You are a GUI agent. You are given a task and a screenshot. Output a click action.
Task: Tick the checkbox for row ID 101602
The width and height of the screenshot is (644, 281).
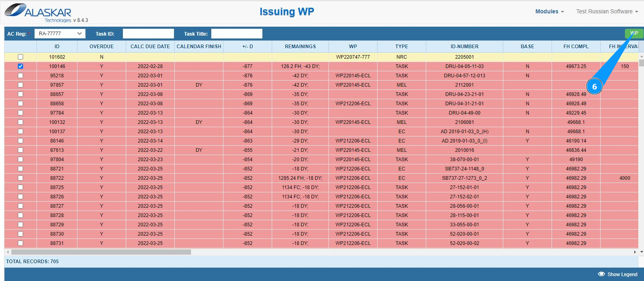[x=21, y=57]
